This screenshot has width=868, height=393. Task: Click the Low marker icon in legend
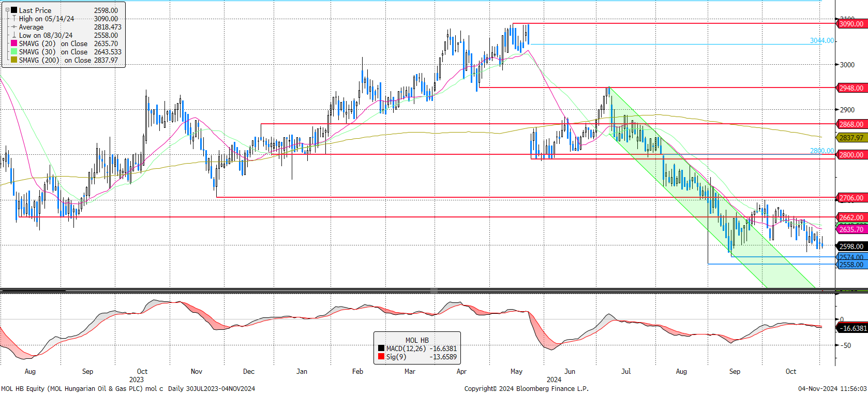click(x=14, y=35)
